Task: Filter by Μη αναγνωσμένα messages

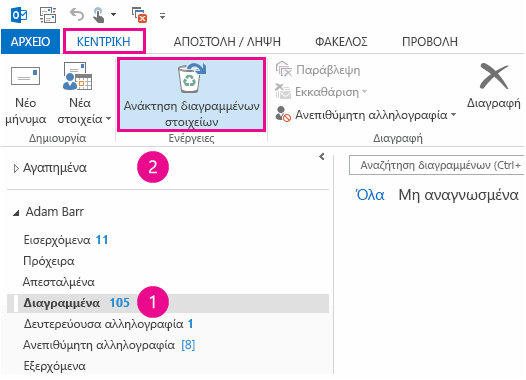Action: (459, 195)
